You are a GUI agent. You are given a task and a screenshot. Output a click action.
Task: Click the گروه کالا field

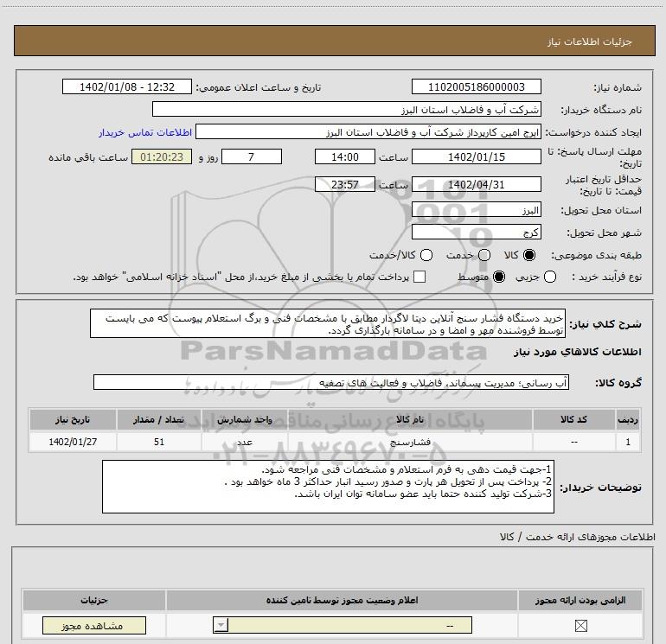tap(331, 382)
